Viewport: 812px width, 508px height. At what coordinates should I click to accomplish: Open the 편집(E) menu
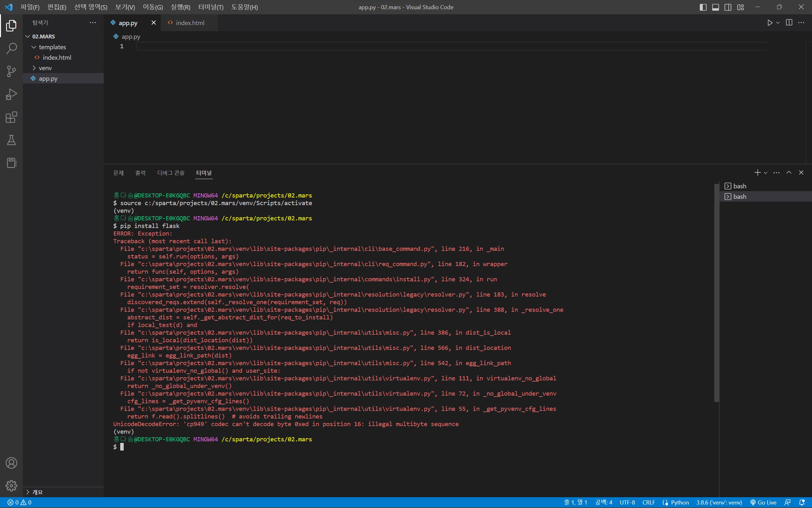[57, 7]
